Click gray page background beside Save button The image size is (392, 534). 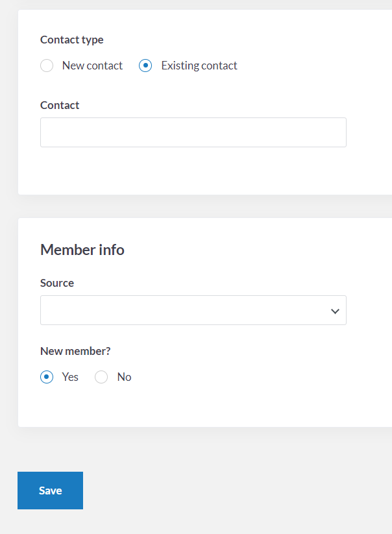[221, 491]
